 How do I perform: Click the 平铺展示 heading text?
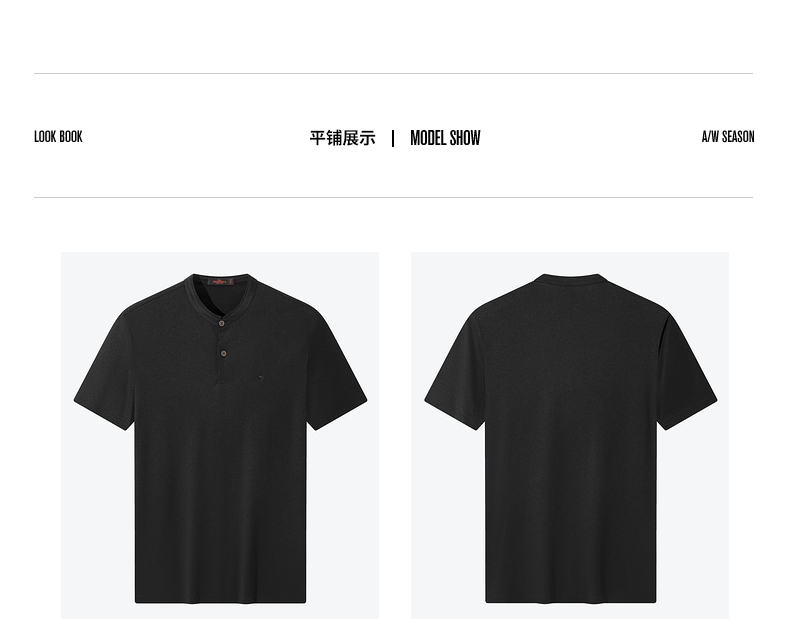pos(343,138)
